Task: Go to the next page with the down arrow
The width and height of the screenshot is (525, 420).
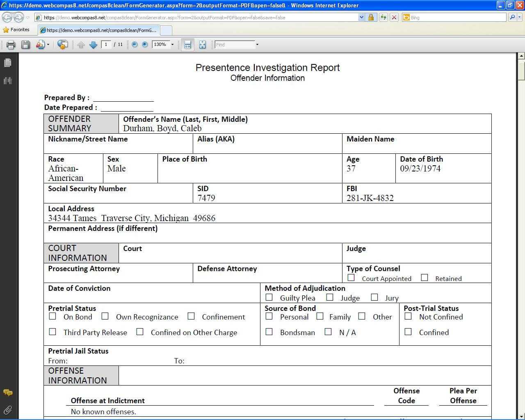Action: [x=93, y=45]
